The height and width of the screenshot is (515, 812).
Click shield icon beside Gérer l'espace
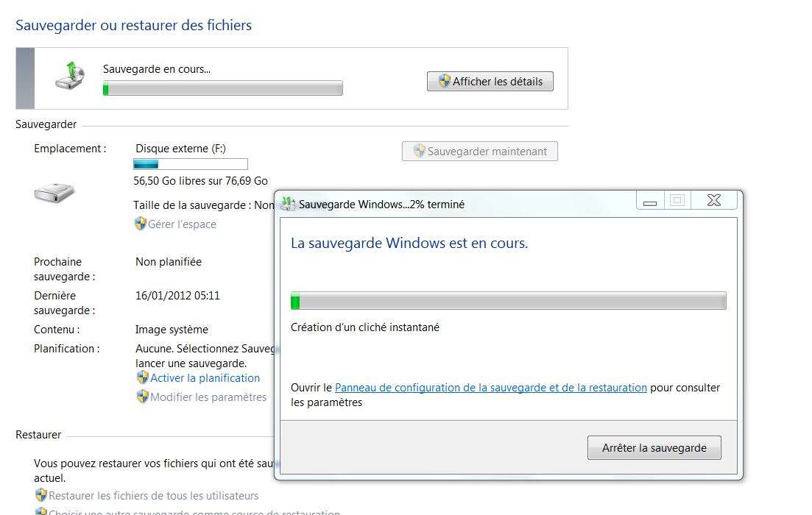tap(141, 224)
